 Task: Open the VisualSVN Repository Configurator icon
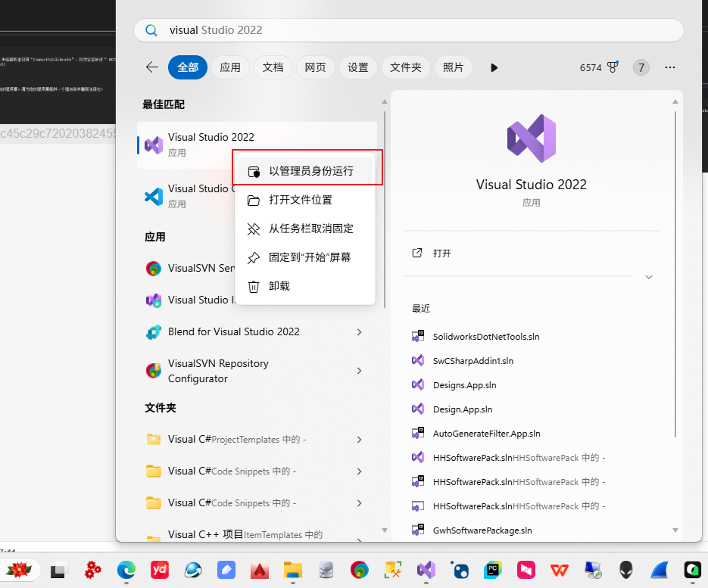click(154, 371)
